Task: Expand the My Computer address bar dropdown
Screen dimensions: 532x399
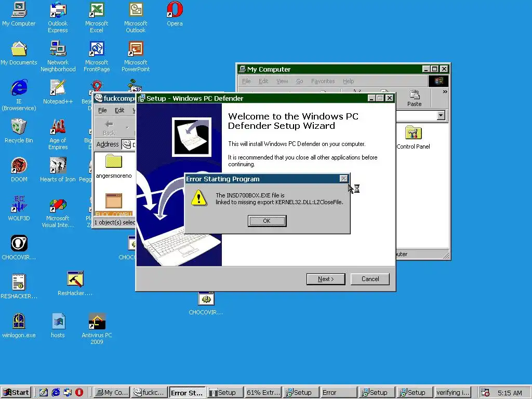Action: pyautogui.click(x=441, y=115)
